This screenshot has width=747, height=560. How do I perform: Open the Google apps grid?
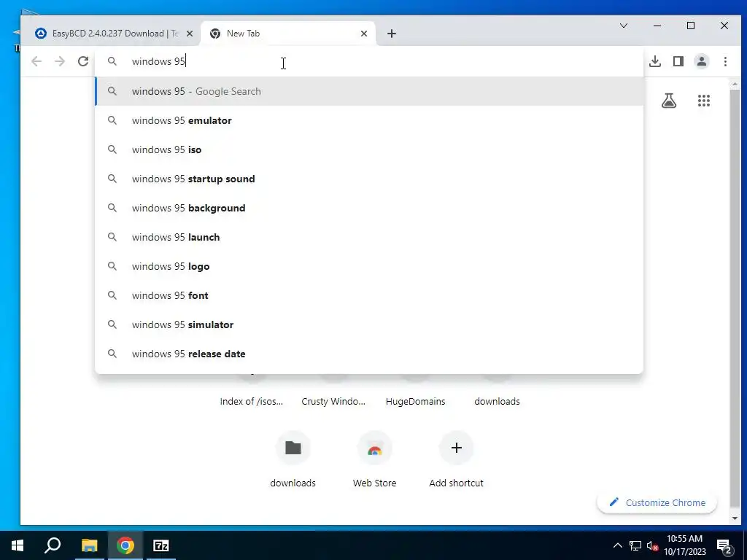point(704,101)
